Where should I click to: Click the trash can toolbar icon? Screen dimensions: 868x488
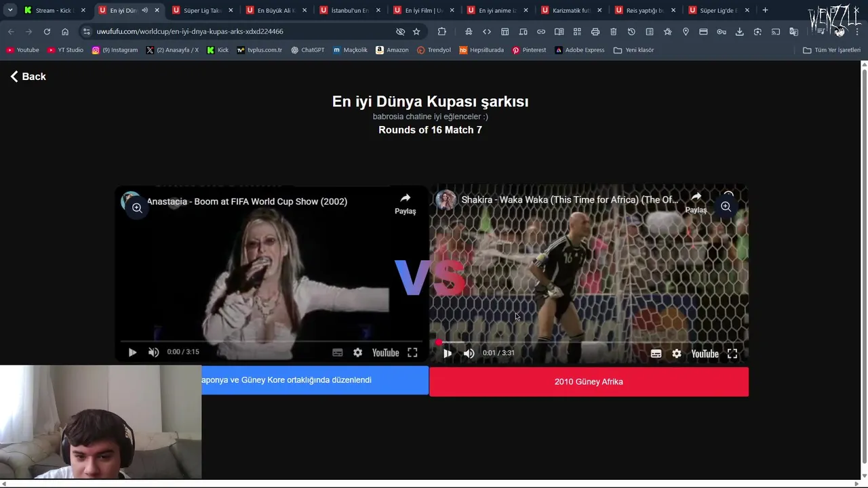coord(614,31)
